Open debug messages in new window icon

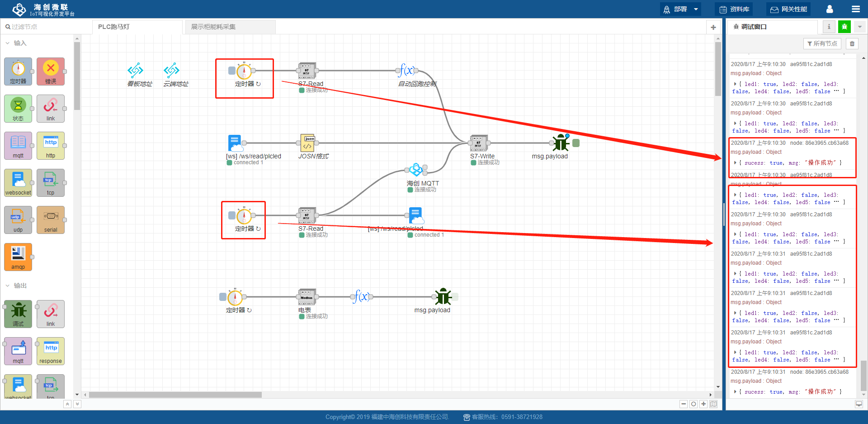(x=859, y=404)
